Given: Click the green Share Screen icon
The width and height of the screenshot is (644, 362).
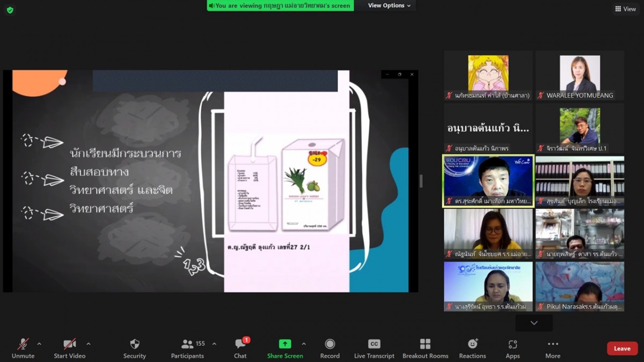Looking at the screenshot, I should 285,344.
